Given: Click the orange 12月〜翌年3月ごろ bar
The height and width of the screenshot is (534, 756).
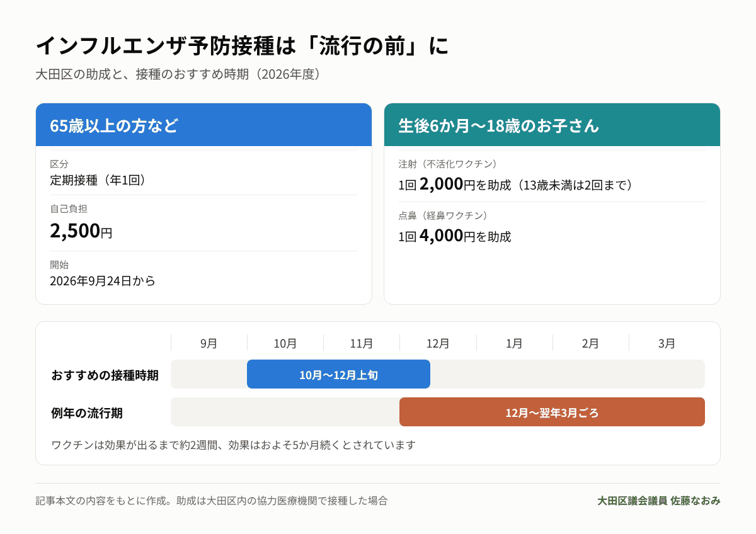Looking at the screenshot, I should (x=552, y=412).
